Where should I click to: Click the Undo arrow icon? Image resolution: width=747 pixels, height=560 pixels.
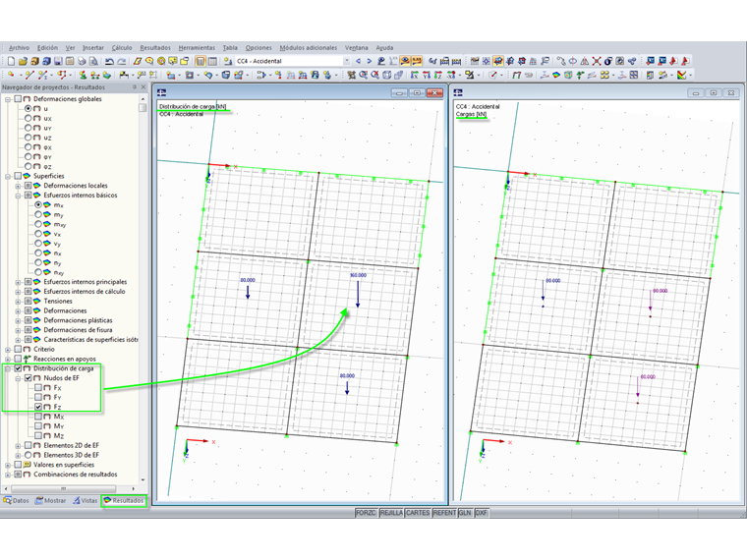(x=109, y=61)
